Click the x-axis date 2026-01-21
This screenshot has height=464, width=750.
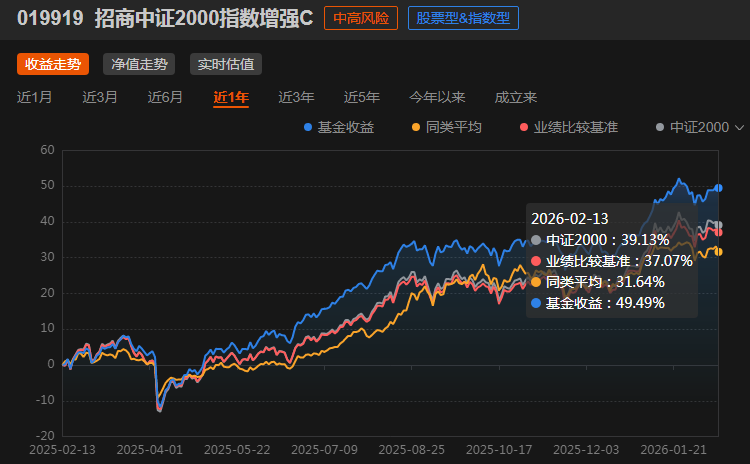click(673, 450)
